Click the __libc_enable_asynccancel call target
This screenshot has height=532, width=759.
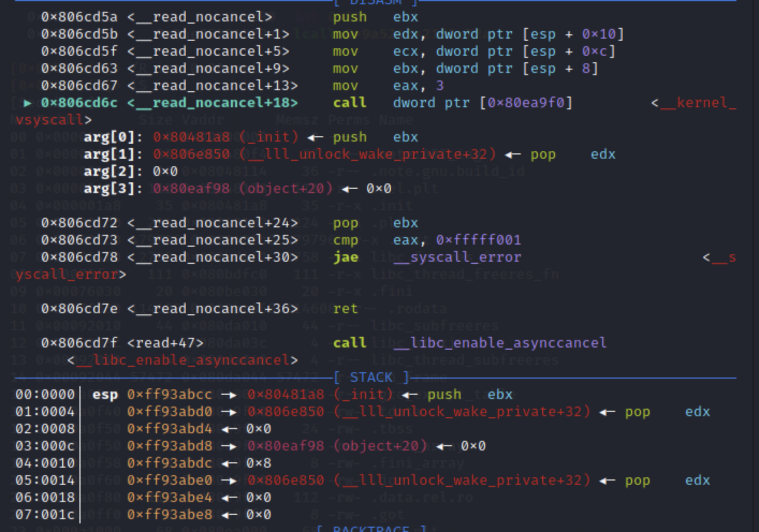pyautogui.click(x=500, y=343)
